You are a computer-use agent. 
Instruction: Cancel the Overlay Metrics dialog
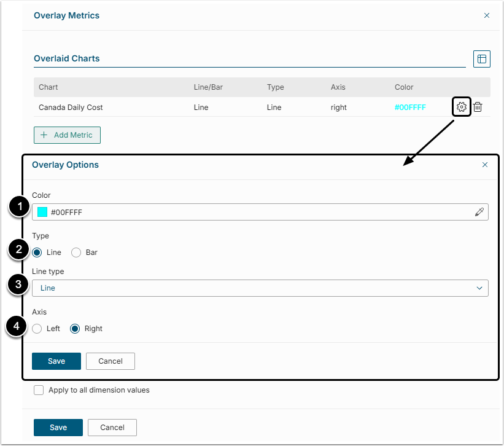[x=112, y=428]
